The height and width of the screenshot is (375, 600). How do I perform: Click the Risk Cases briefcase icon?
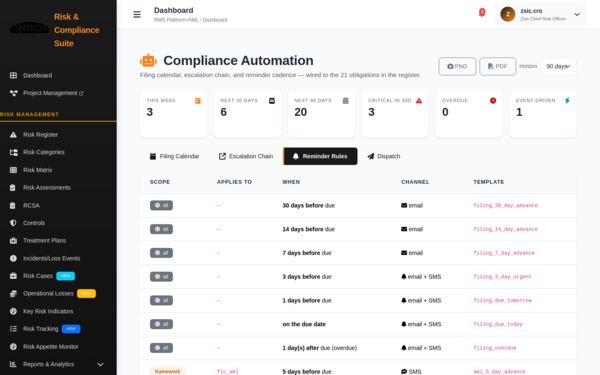[x=13, y=276]
